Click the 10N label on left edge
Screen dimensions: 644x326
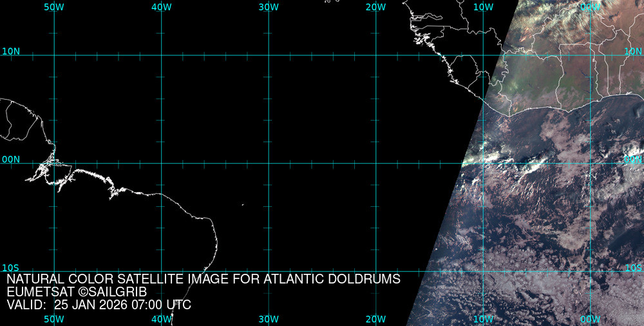click(10, 51)
